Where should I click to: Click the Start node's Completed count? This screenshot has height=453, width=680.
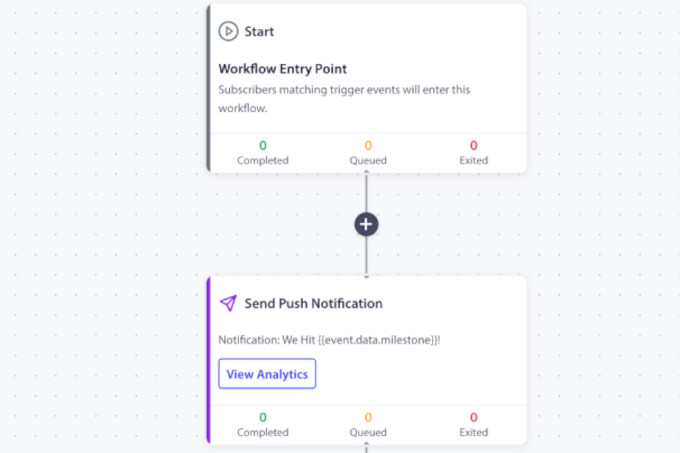263,145
